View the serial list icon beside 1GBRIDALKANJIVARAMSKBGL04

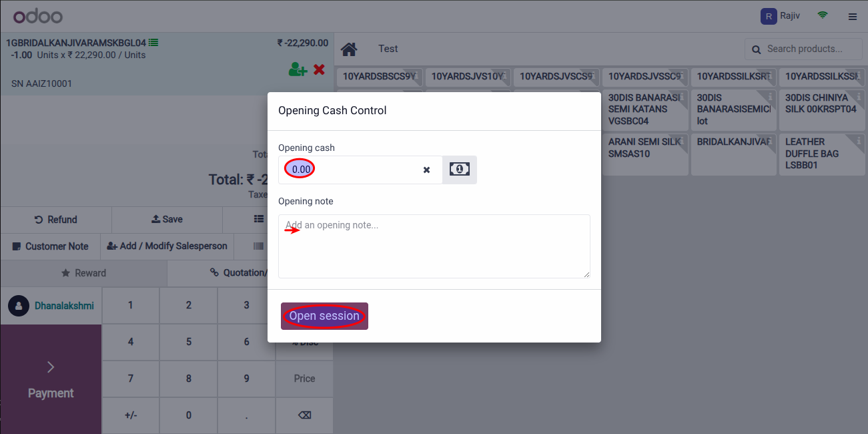[153, 43]
